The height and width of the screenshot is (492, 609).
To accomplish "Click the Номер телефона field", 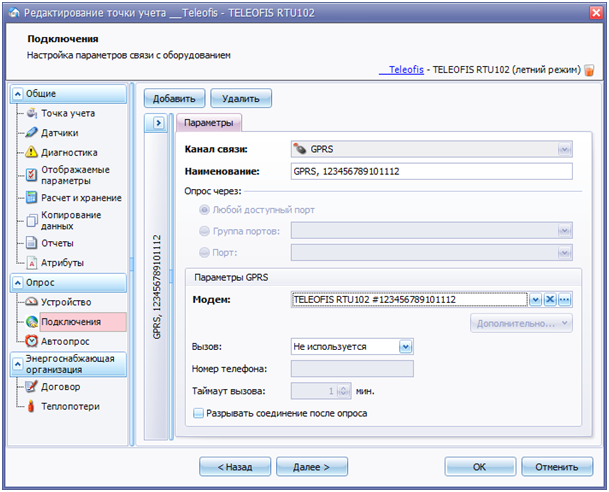I will (x=352, y=369).
